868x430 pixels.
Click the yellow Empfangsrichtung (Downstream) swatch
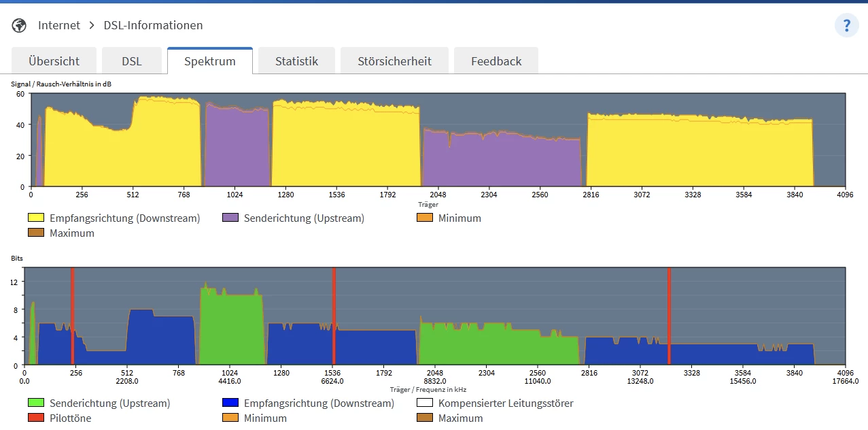coord(36,218)
